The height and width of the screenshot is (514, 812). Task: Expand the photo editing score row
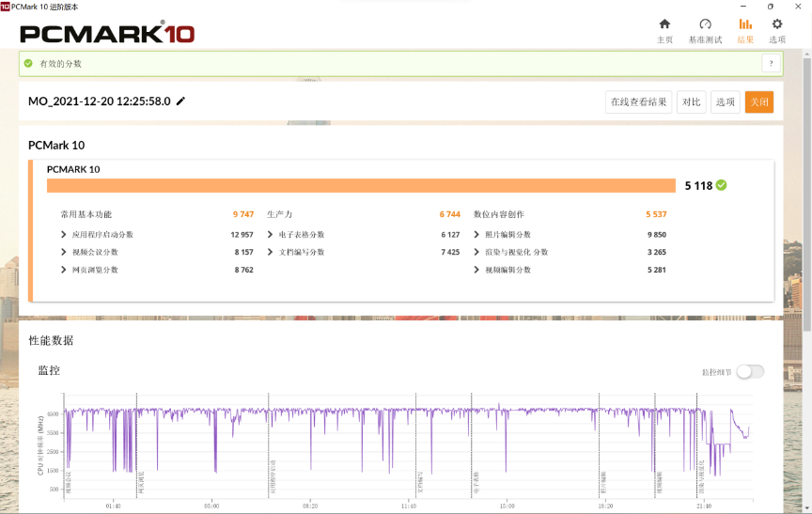tap(476, 235)
